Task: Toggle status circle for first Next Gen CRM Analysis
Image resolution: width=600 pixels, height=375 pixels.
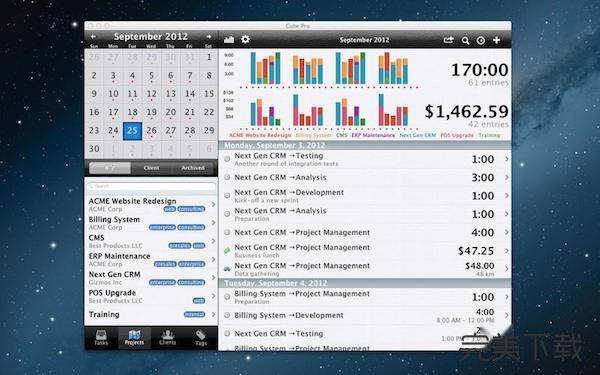Action: pos(227,177)
